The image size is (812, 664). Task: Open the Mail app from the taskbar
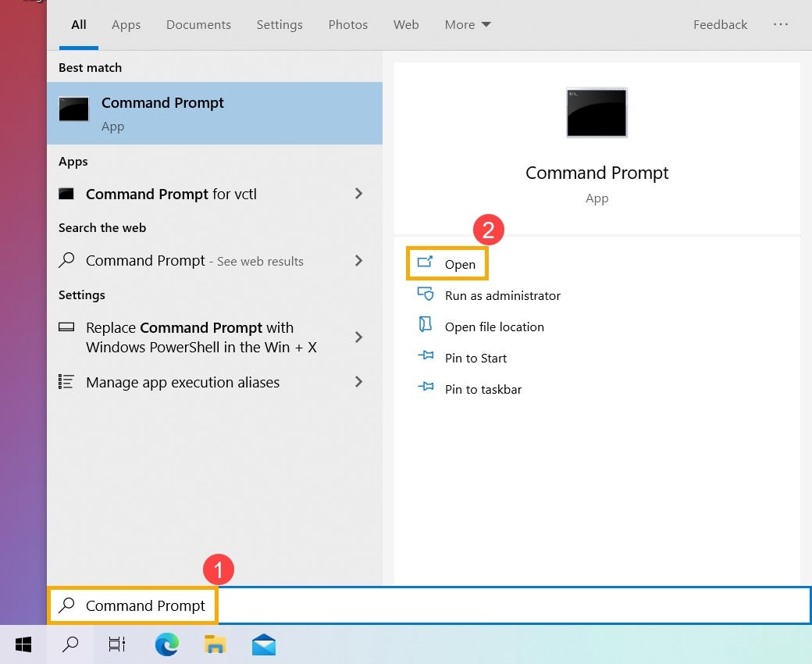tap(264, 644)
